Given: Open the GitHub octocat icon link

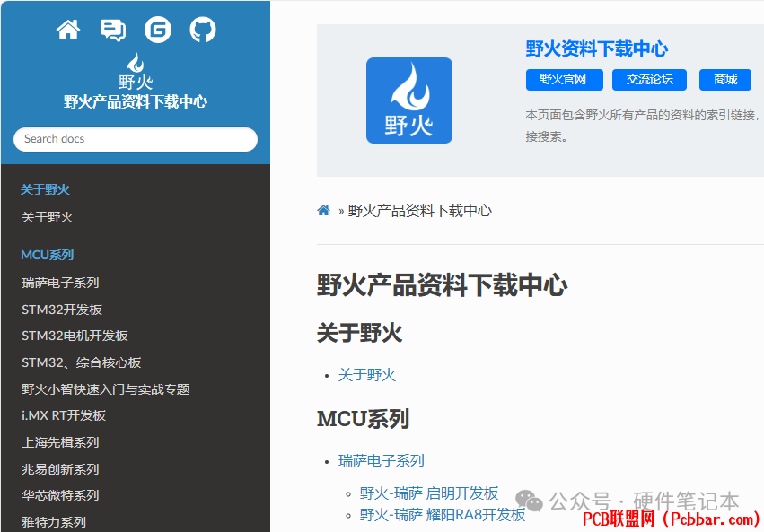Looking at the screenshot, I should tap(203, 30).
